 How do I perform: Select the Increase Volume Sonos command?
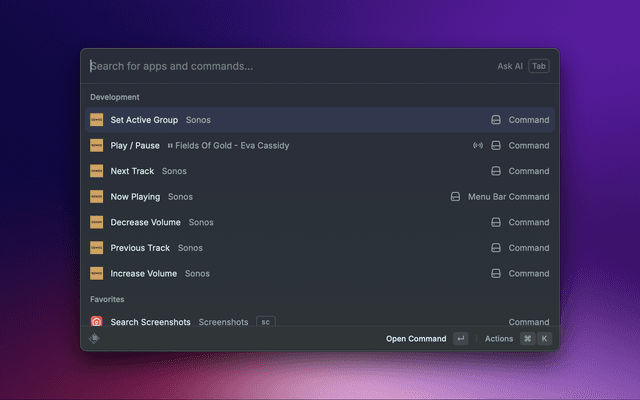(x=144, y=273)
